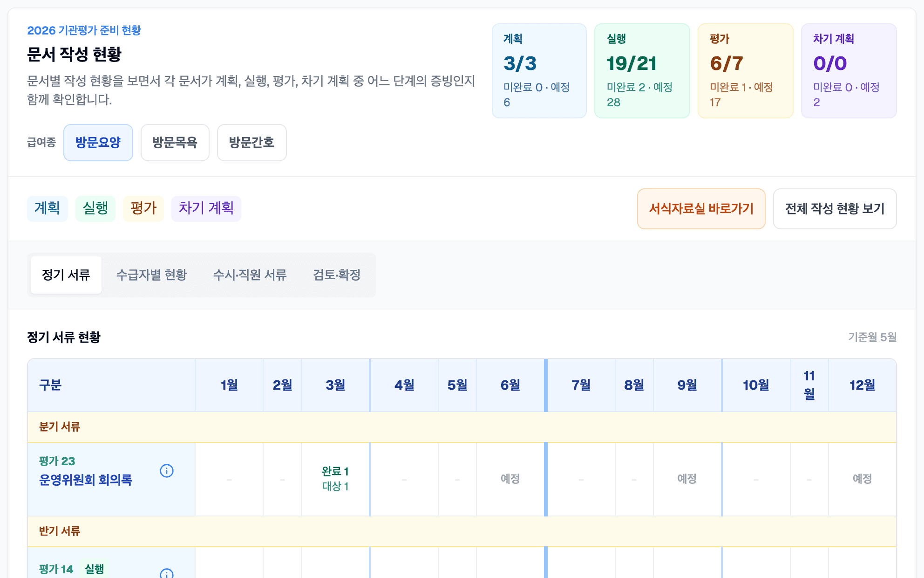Click the 분기 서류 section row
This screenshot has width=924, height=578.
click(x=462, y=427)
